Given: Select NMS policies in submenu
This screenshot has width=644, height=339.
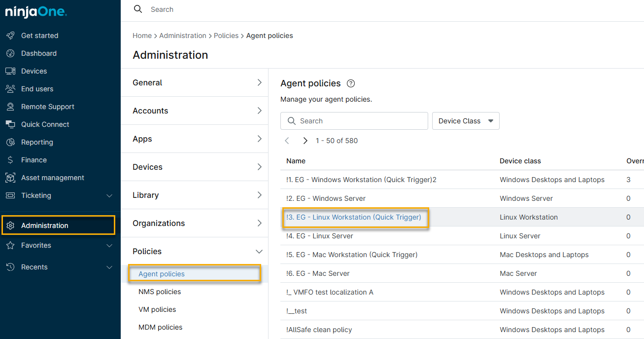Looking at the screenshot, I should click(160, 292).
